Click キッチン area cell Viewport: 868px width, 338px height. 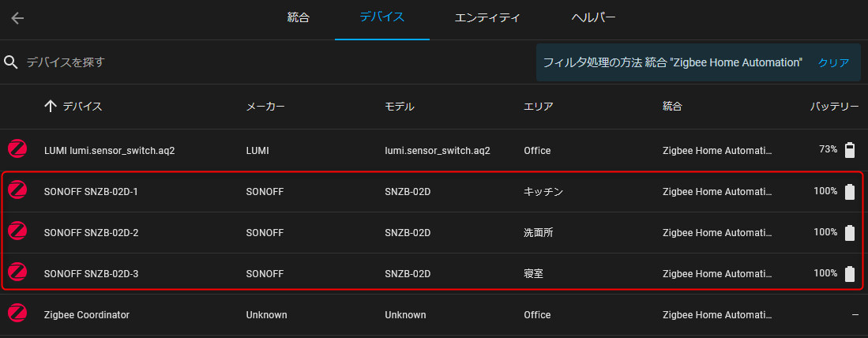tap(543, 191)
